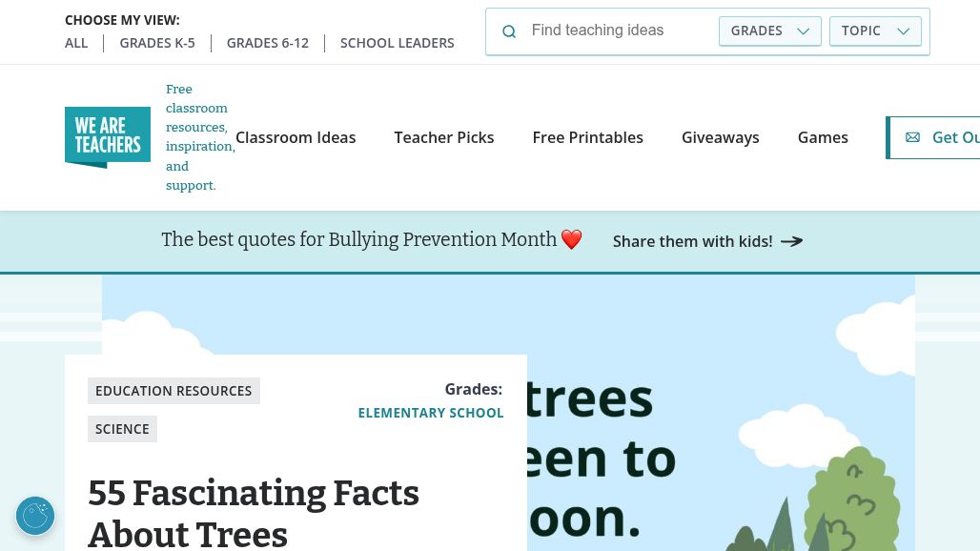Open the Teacher Picks menu
980x551 pixels.
(444, 137)
